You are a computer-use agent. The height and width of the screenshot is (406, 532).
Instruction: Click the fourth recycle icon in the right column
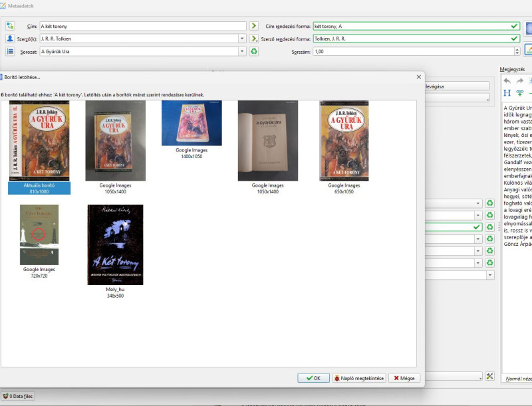489,239
